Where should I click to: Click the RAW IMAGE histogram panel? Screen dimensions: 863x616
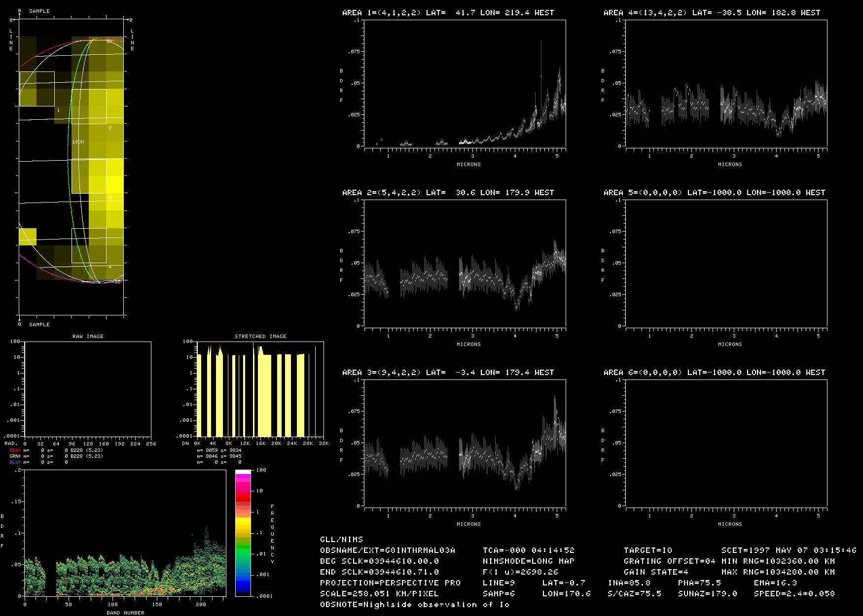coord(88,389)
